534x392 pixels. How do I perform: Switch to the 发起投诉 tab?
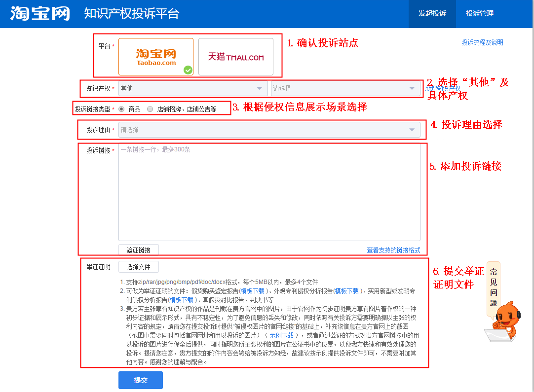click(x=432, y=14)
